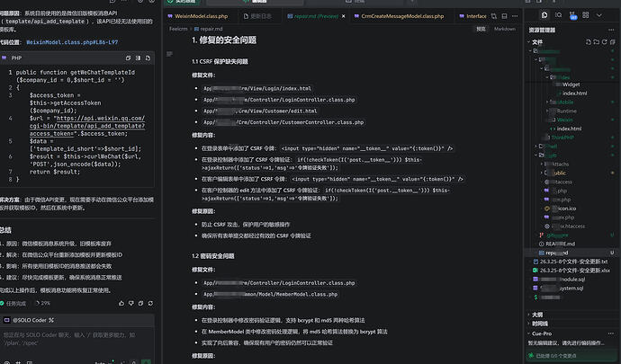Click the 任务完成 status badge

pyautogui.click(x=13, y=304)
